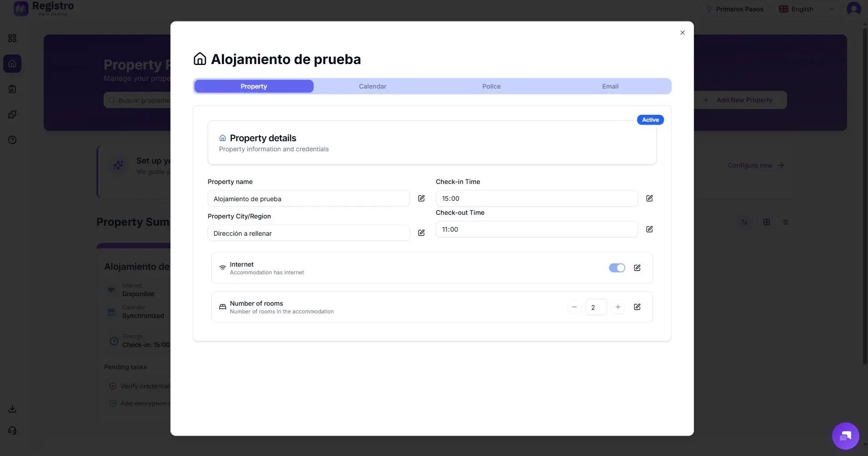Open the English language dropdown
The image size is (868, 456).
tap(805, 9)
